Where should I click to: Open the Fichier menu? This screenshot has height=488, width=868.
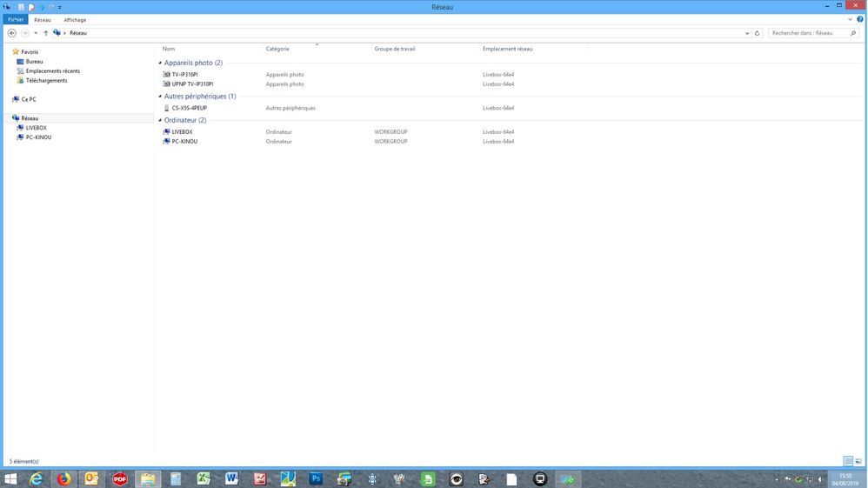pos(16,19)
